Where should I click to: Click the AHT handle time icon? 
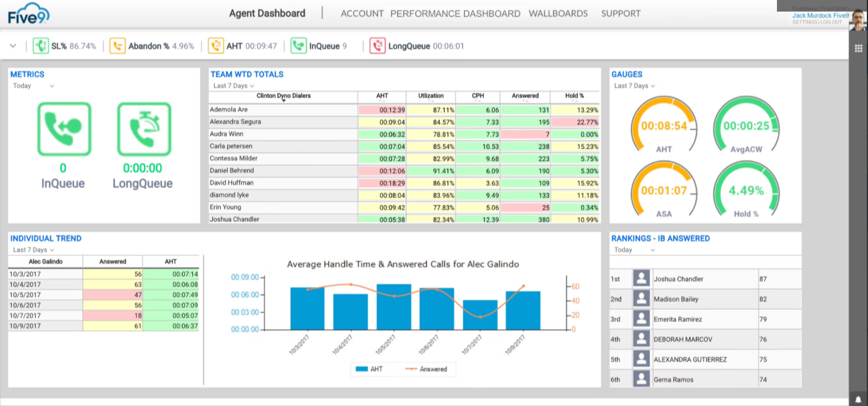click(x=216, y=46)
